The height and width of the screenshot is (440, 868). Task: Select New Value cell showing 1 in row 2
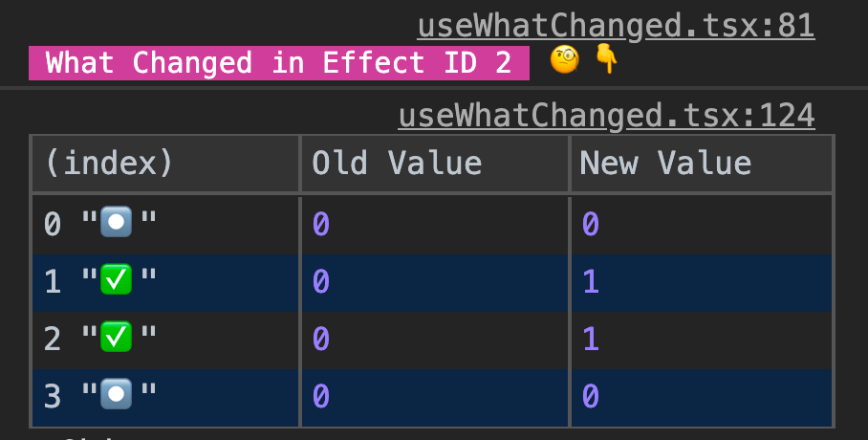702,341
